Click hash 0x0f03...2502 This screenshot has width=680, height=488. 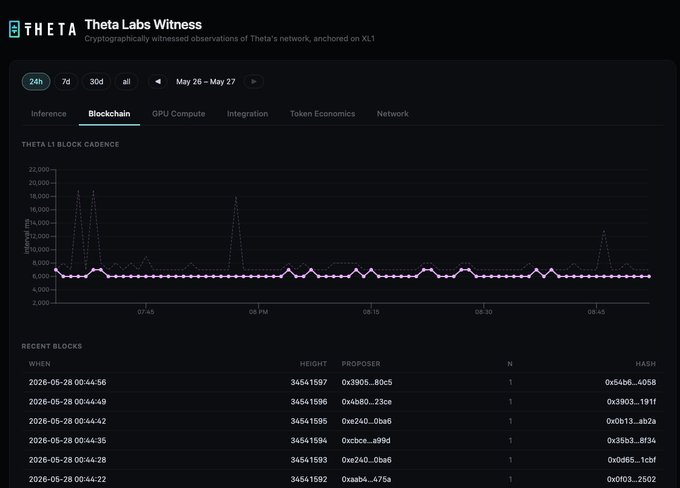point(631,479)
